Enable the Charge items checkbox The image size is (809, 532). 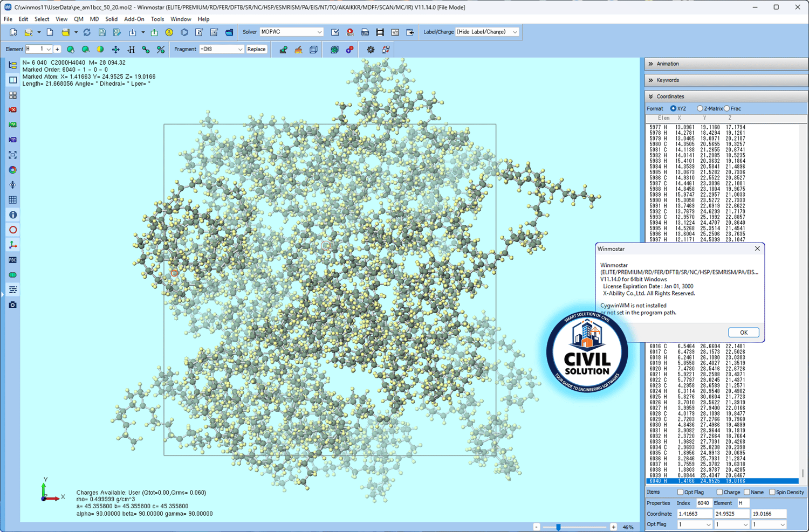tap(719, 492)
